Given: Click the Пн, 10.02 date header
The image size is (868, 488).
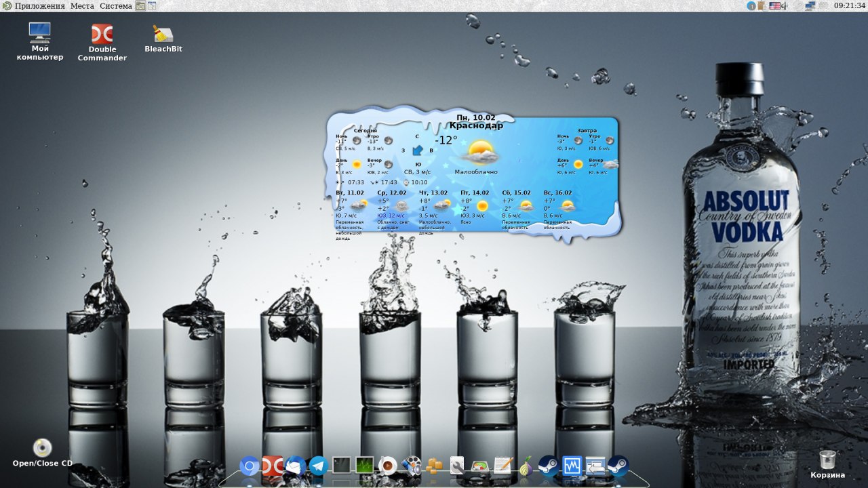Looking at the screenshot, I should point(476,117).
